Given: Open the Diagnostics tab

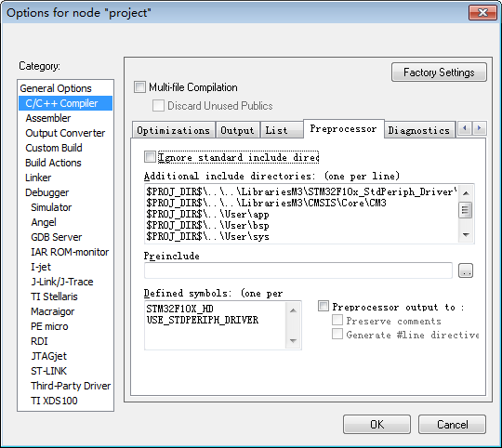Looking at the screenshot, I should coord(419,130).
